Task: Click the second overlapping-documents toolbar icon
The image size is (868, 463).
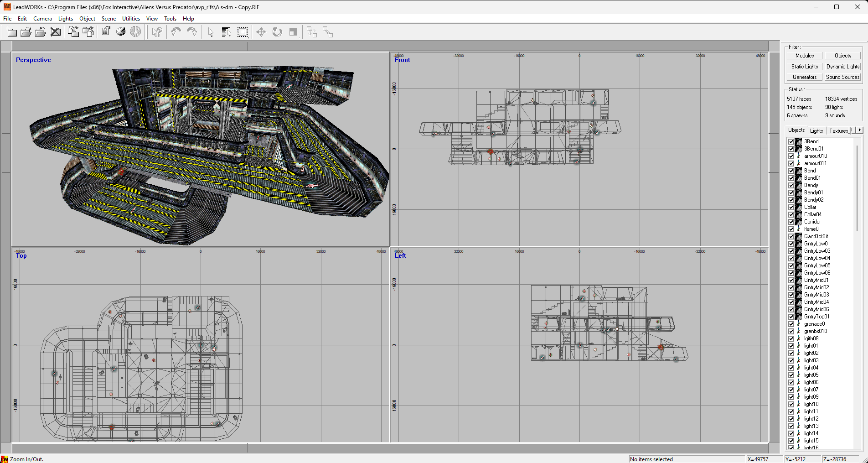Action: pyautogui.click(x=88, y=32)
